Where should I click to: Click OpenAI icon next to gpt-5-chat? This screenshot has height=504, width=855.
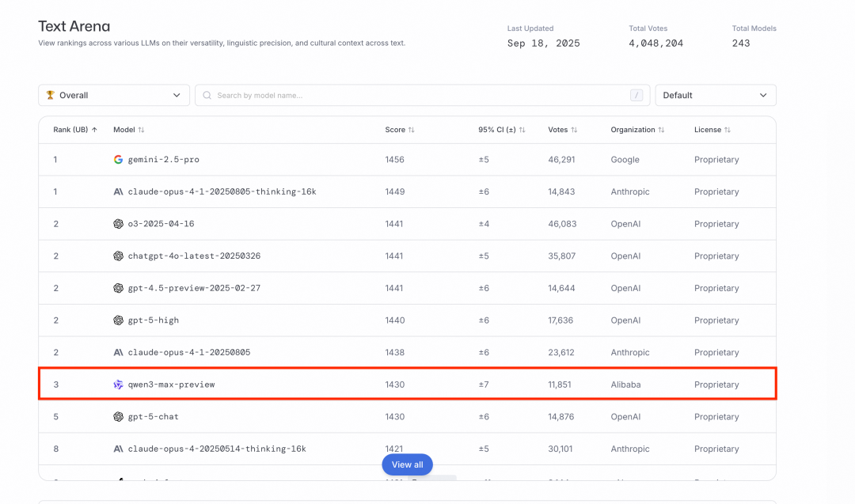coord(118,417)
